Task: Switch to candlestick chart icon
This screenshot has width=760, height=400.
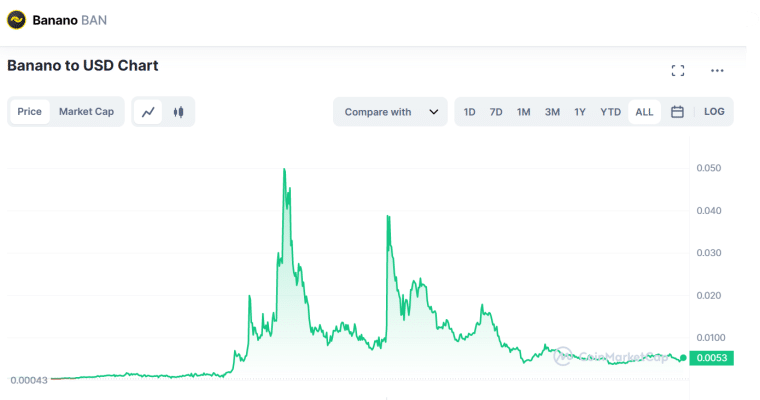Action: (x=179, y=112)
